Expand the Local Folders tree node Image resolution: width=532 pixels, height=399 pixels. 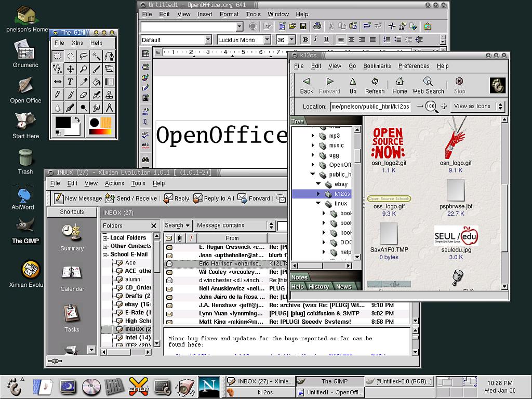(x=105, y=238)
